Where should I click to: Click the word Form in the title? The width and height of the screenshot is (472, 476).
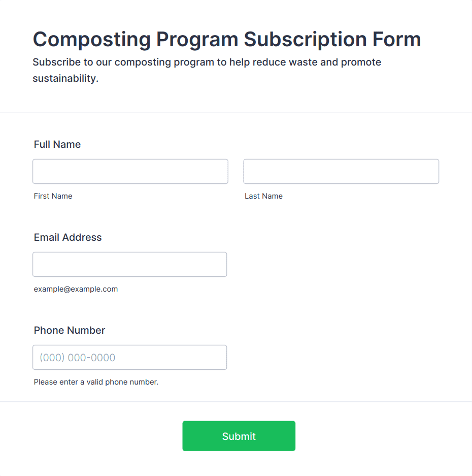pyautogui.click(x=397, y=40)
